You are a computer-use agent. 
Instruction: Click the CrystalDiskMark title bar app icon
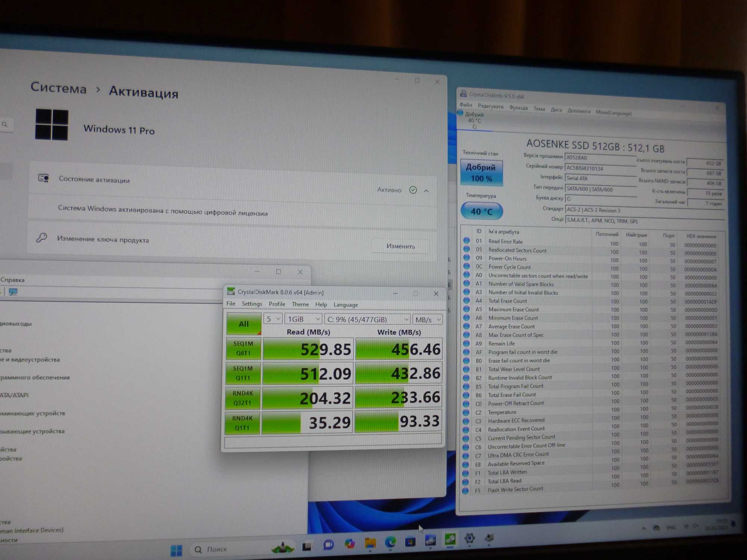231,291
